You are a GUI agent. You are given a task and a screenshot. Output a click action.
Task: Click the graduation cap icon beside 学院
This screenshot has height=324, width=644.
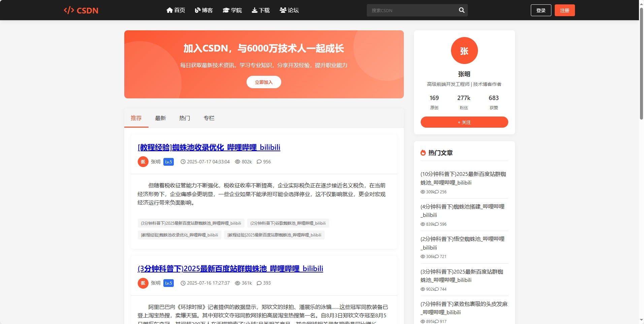[x=226, y=10]
